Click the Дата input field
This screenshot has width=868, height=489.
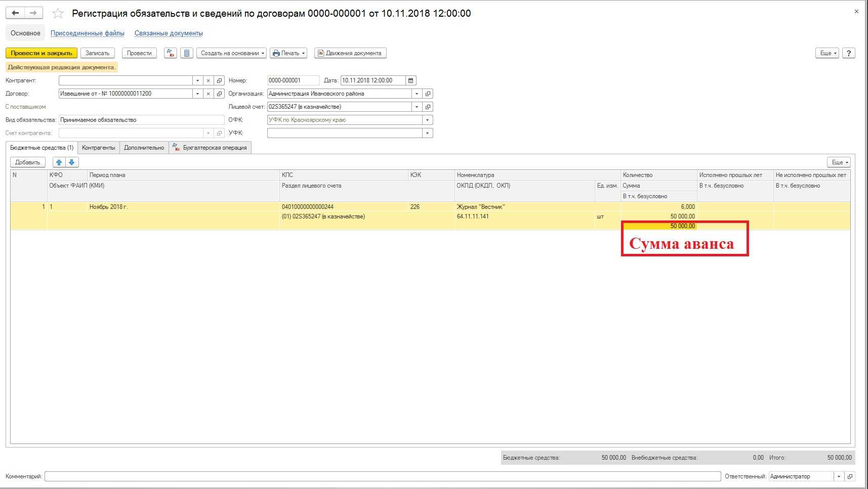click(373, 80)
